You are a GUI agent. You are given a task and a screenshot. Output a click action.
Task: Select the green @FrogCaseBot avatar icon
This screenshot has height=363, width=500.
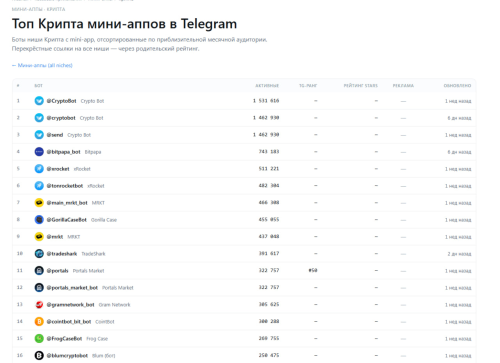point(39,339)
